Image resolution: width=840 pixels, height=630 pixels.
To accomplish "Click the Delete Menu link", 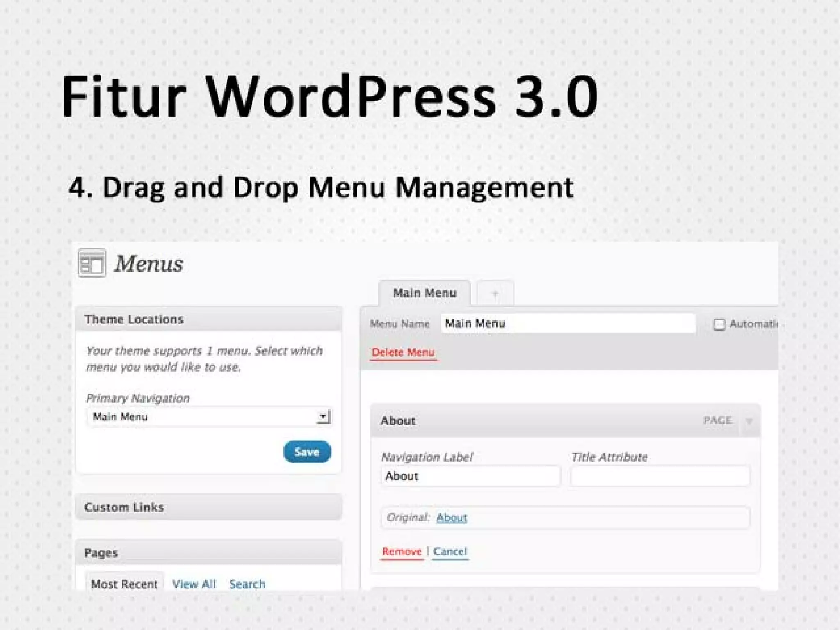I will (x=403, y=352).
